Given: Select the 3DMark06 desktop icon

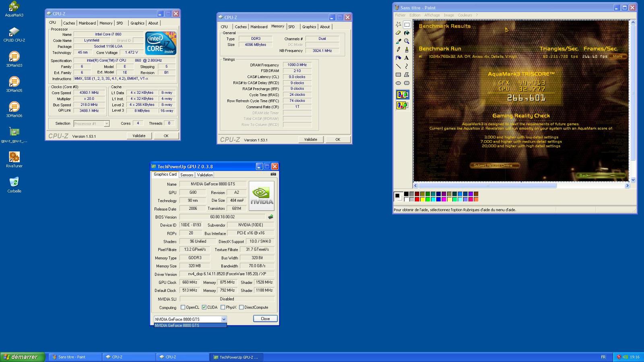Looking at the screenshot, I should tap(14, 109).
